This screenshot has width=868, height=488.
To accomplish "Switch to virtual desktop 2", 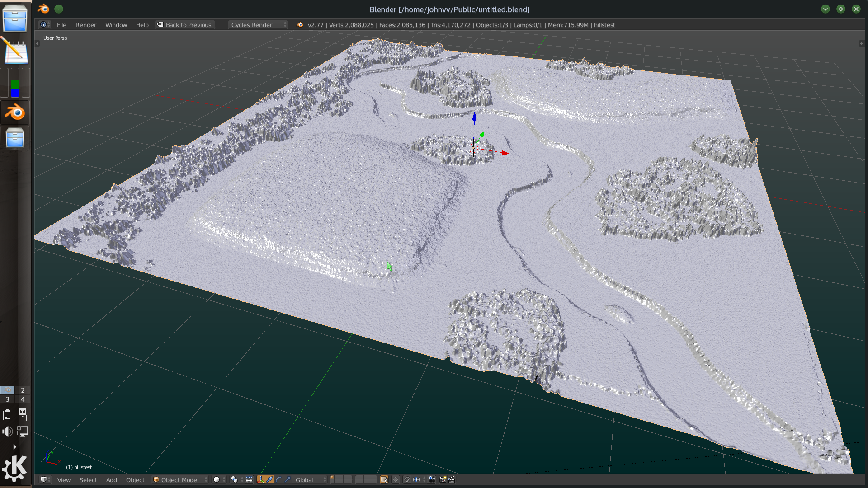I will click(23, 390).
